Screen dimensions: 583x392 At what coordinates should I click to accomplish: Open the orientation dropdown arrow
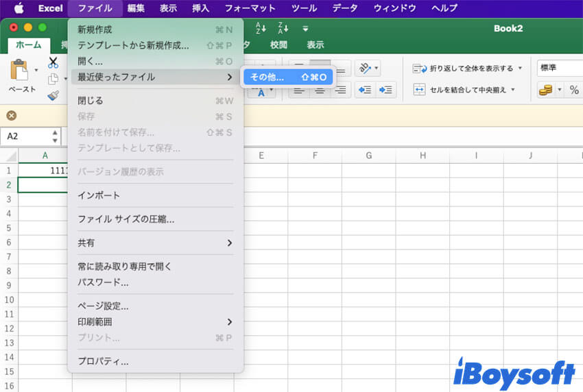tap(377, 68)
